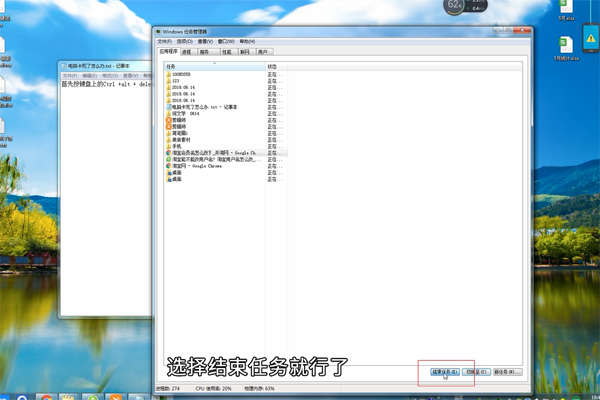Click the CPU 使用率: 20% status entry
600x400 pixels.
[214, 388]
